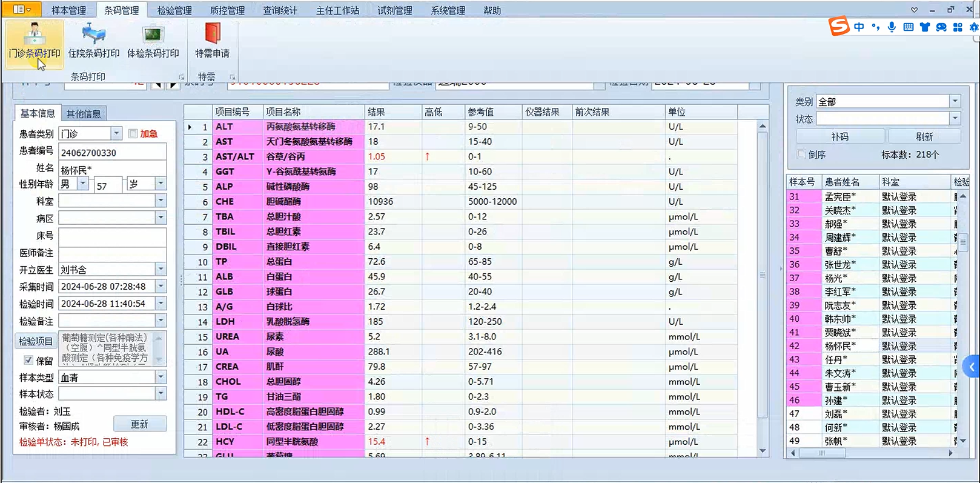Open the special request (特需申请) tool
This screenshot has width=980, height=483.
point(213,41)
